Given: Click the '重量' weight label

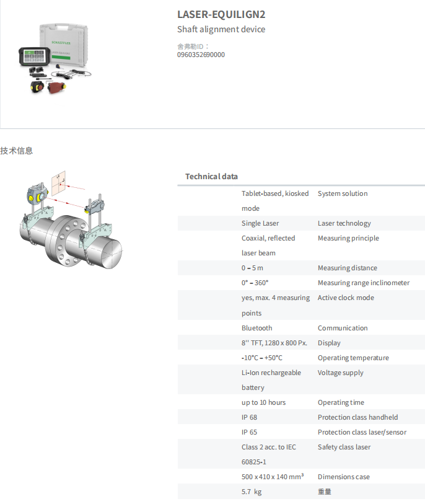Looking at the screenshot, I should pos(325,492).
